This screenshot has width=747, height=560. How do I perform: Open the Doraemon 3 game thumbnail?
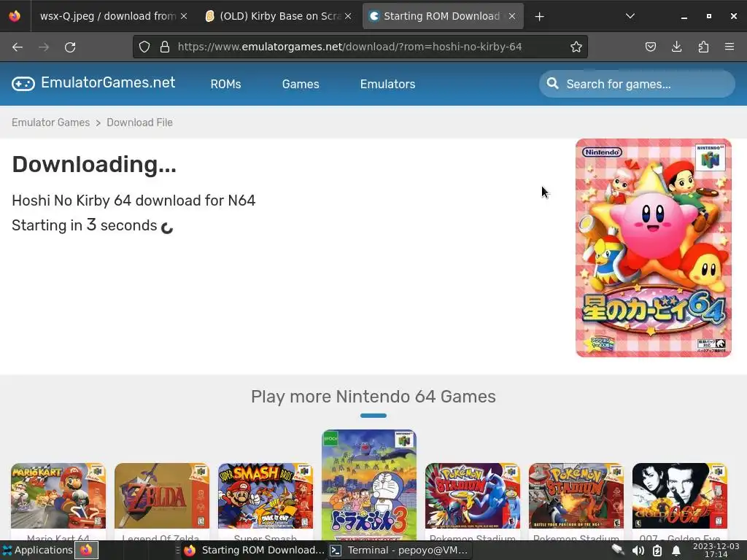point(368,485)
